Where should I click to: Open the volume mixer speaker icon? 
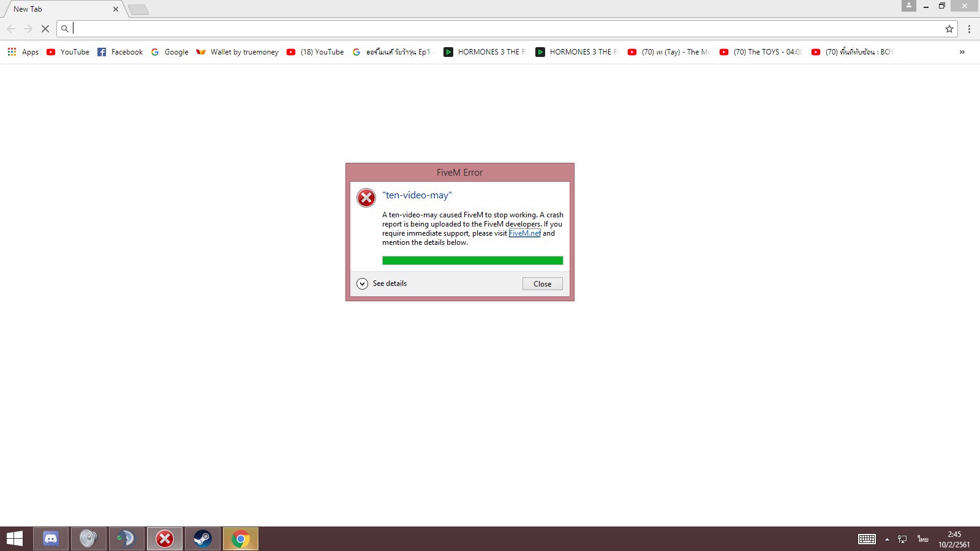coord(89,539)
